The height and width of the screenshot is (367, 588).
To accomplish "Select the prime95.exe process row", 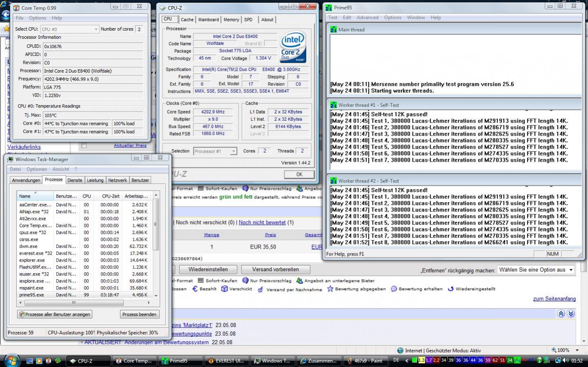I will coord(85,295).
